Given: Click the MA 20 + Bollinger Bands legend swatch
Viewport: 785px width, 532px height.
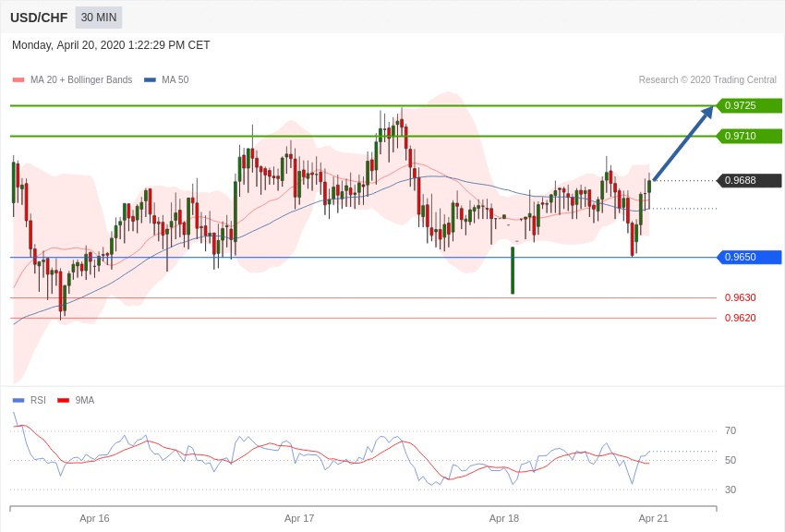Looking at the screenshot, I should tap(18, 79).
